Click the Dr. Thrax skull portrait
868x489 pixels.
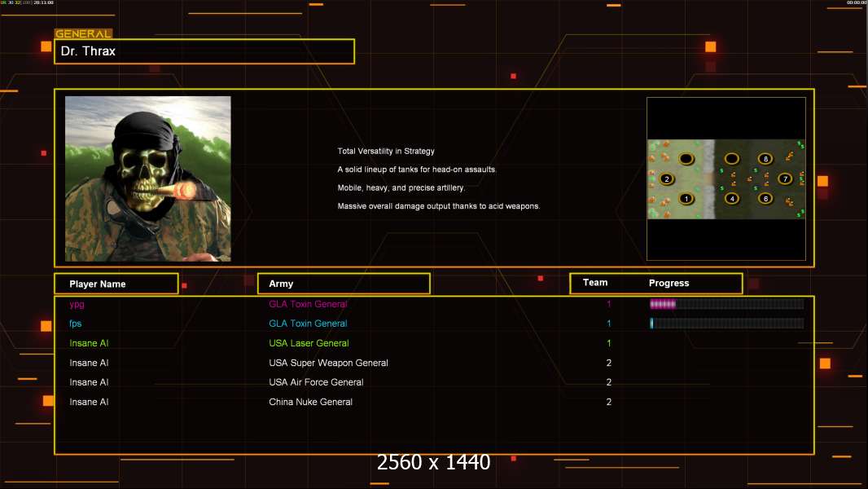click(x=148, y=178)
